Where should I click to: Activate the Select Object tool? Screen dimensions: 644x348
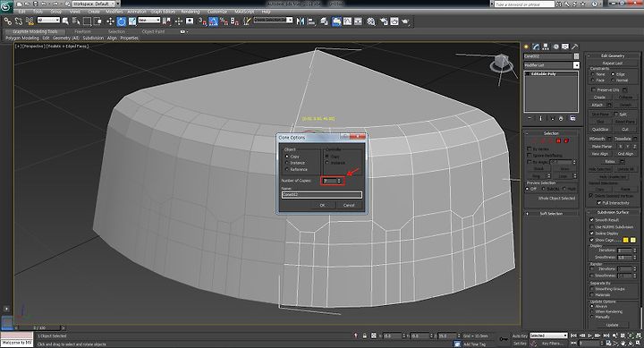click(65, 21)
